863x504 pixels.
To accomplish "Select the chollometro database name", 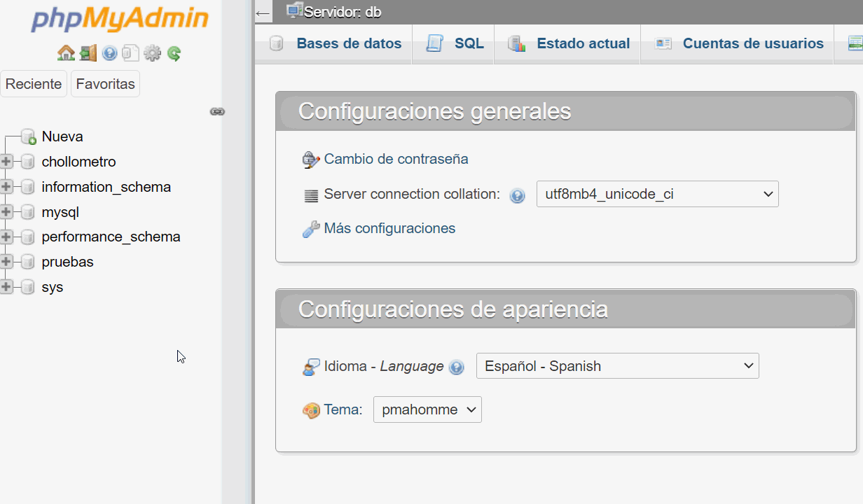I will (79, 162).
